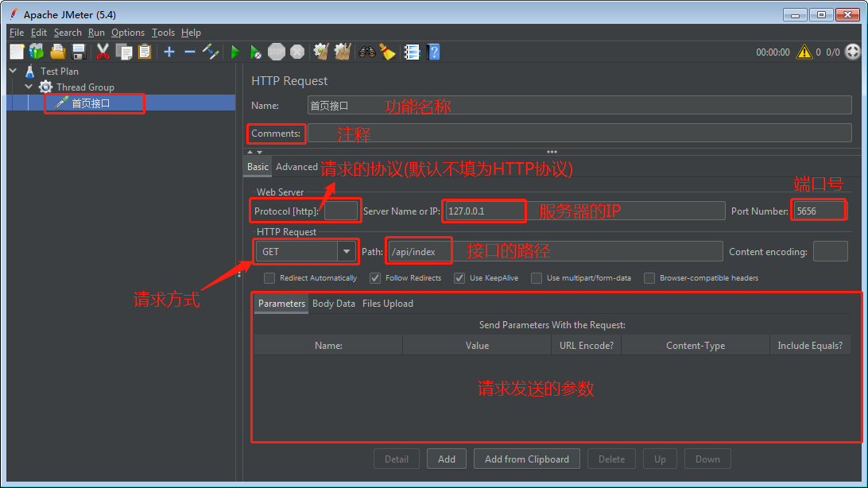Viewport: 868px width, 488px height.
Task: Open the Options menu
Action: point(127,33)
